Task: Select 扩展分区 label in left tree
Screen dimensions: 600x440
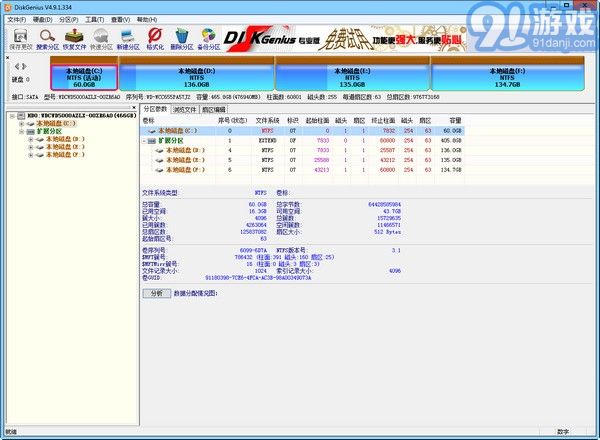Action: 49,131
